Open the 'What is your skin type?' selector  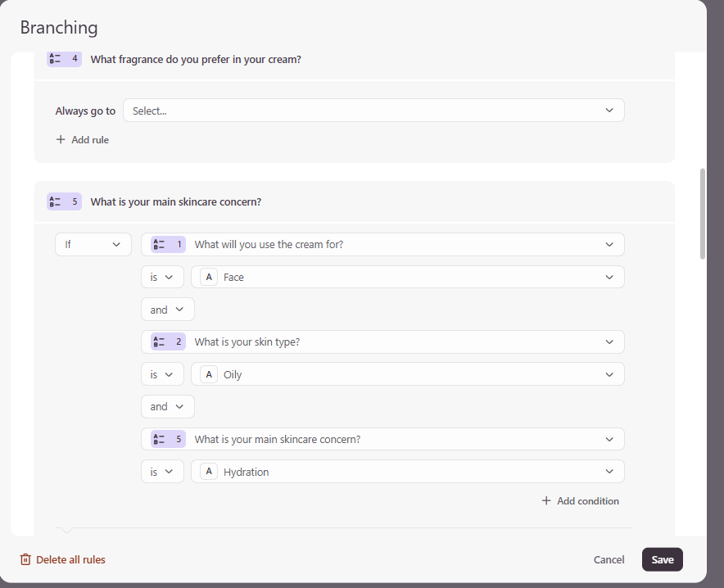click(382, 342)
